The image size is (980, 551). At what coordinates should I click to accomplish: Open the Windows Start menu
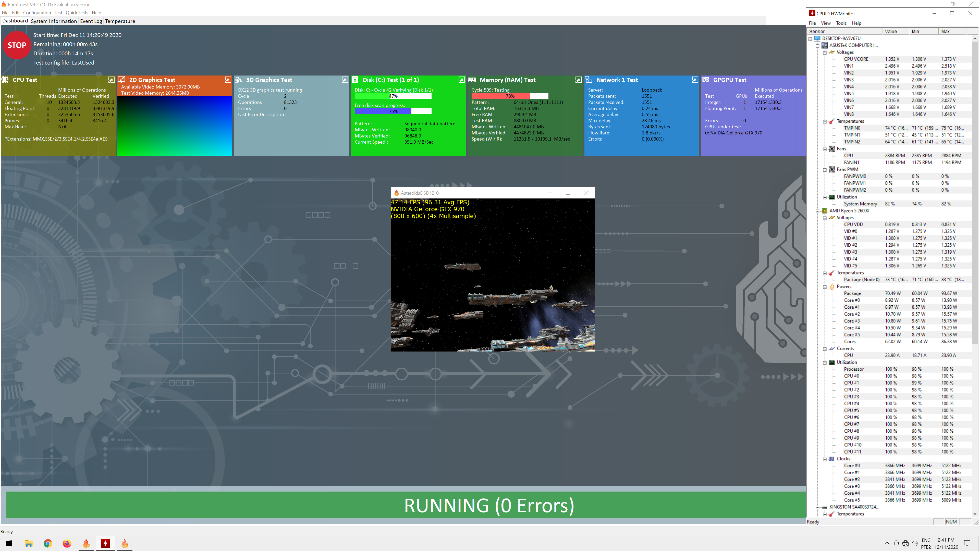pyautogui.click(x=9, y=543)
